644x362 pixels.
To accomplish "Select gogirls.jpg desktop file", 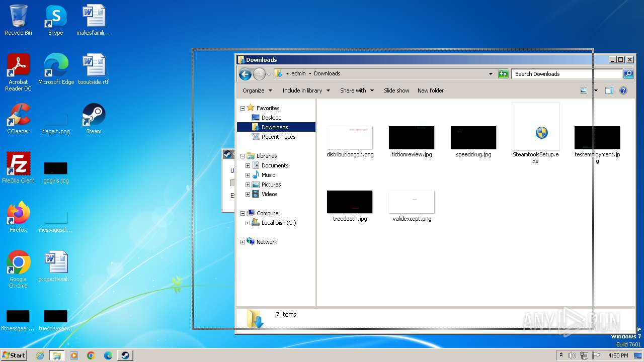I will [56, 172].
